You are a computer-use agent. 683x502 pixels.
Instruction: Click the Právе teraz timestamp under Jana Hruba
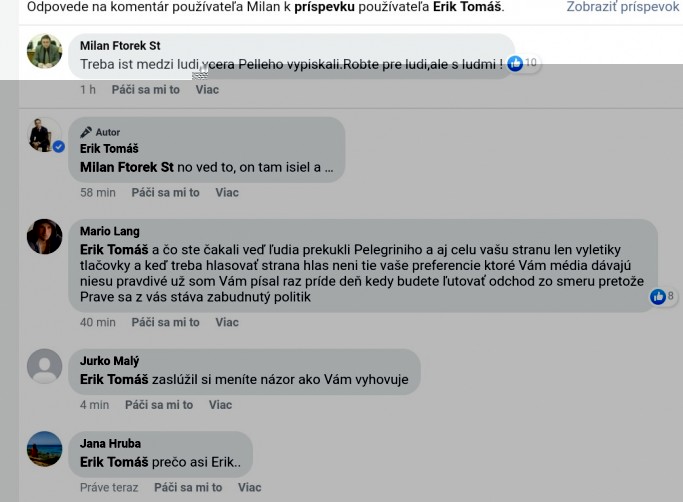point(109,488)
